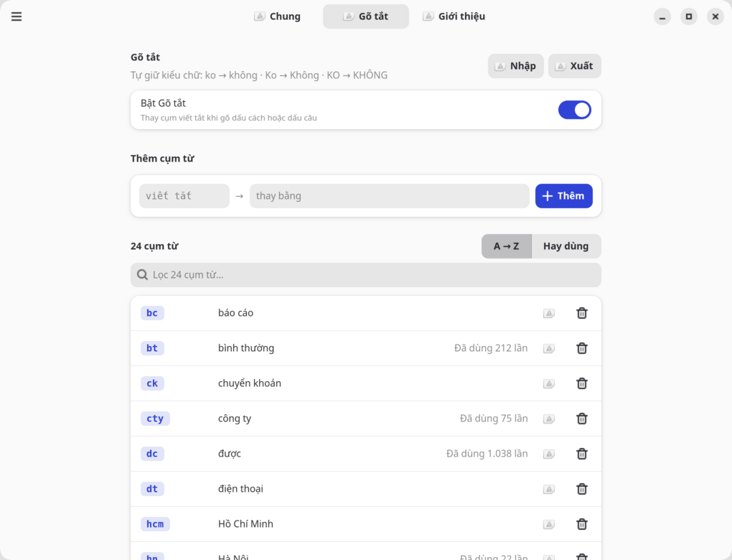This screenshot has width=732, height=560.
Task: Focus the 'thay bằng' replacement field
Action: point(390,196)
